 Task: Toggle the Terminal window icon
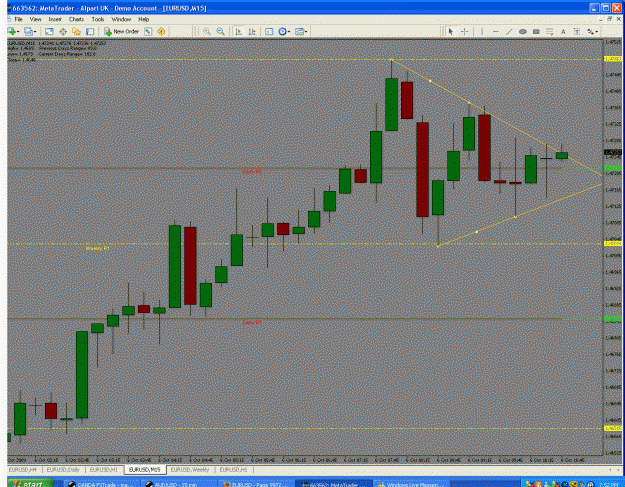(90, 31)
